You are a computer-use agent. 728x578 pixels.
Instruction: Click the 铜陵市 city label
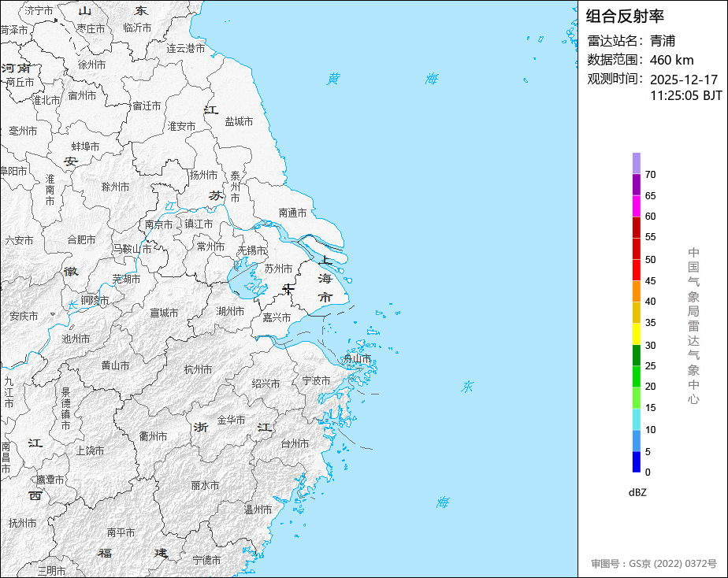95,301
